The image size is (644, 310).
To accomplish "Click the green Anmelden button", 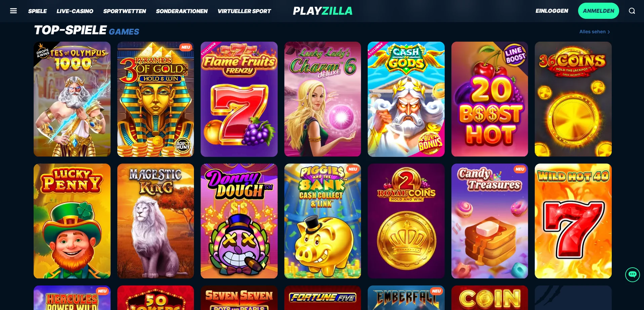I will coord(598,11).
